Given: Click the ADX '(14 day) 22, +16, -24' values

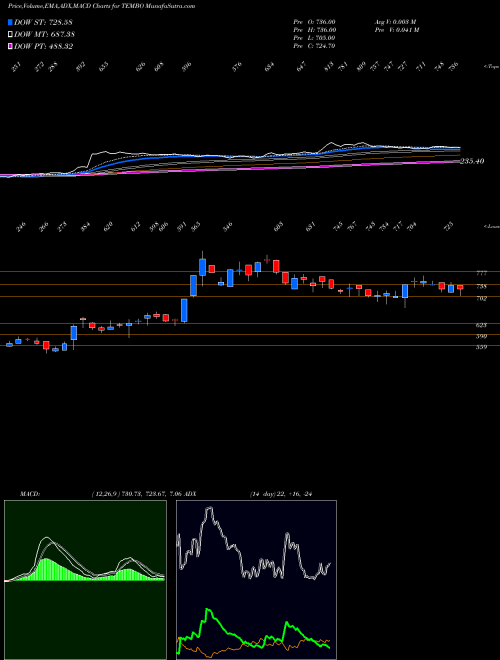Looking at the screenshot, I should [281, 494].
